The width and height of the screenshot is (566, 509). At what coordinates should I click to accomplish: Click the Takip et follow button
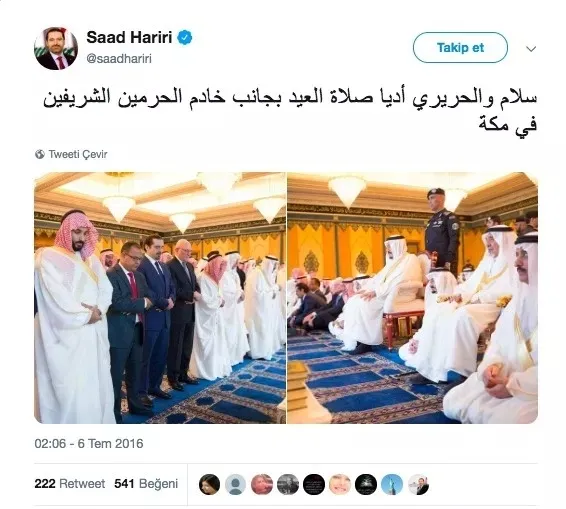[460, 48]
